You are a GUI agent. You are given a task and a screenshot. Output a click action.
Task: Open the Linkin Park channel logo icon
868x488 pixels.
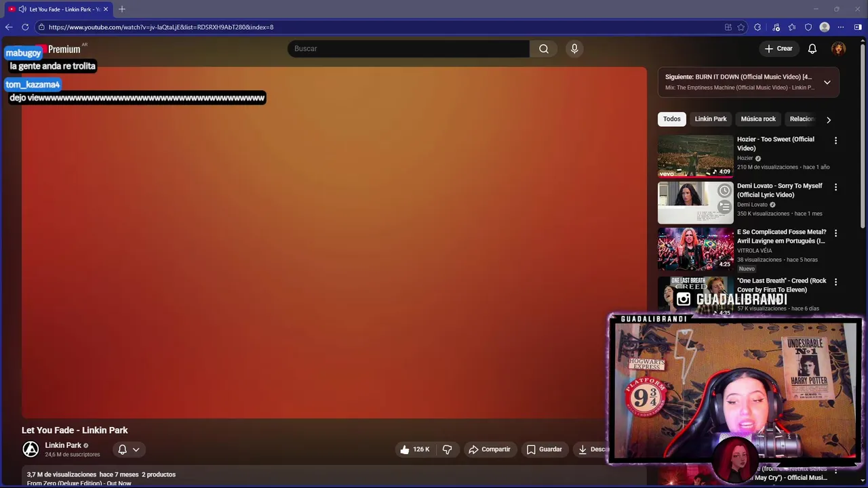(x=31, y=449)
